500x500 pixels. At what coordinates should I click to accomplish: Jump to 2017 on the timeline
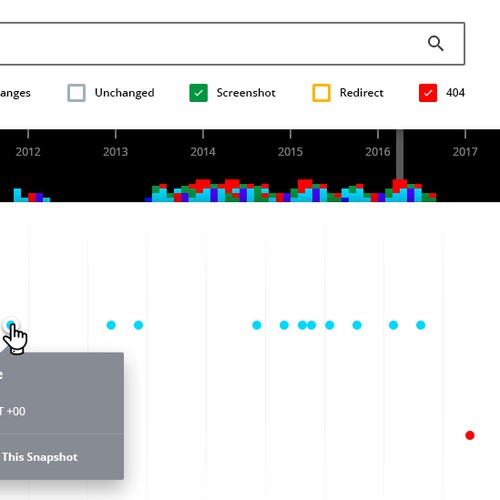(465, 152)
